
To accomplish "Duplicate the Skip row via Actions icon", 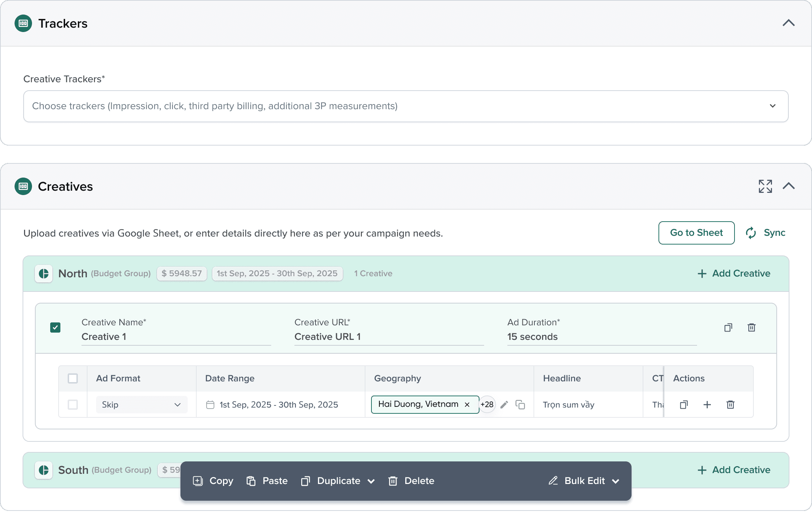I will [684, 405].
